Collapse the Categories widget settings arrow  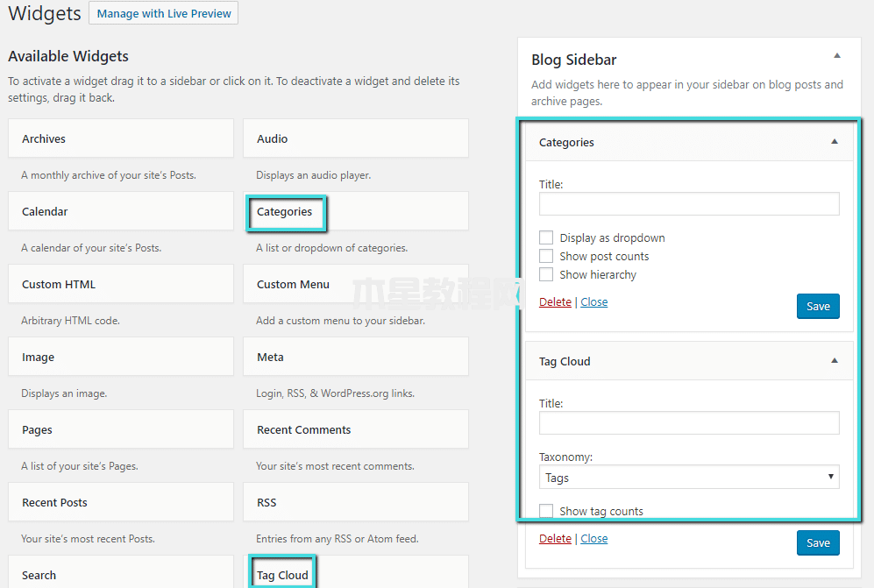[x=835, y=142]
